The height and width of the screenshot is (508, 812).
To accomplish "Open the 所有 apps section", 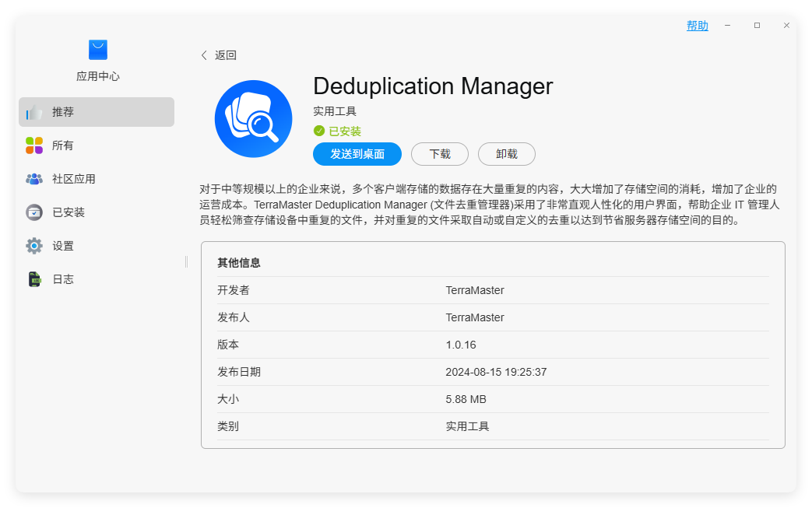I will [x=97, y=145].
